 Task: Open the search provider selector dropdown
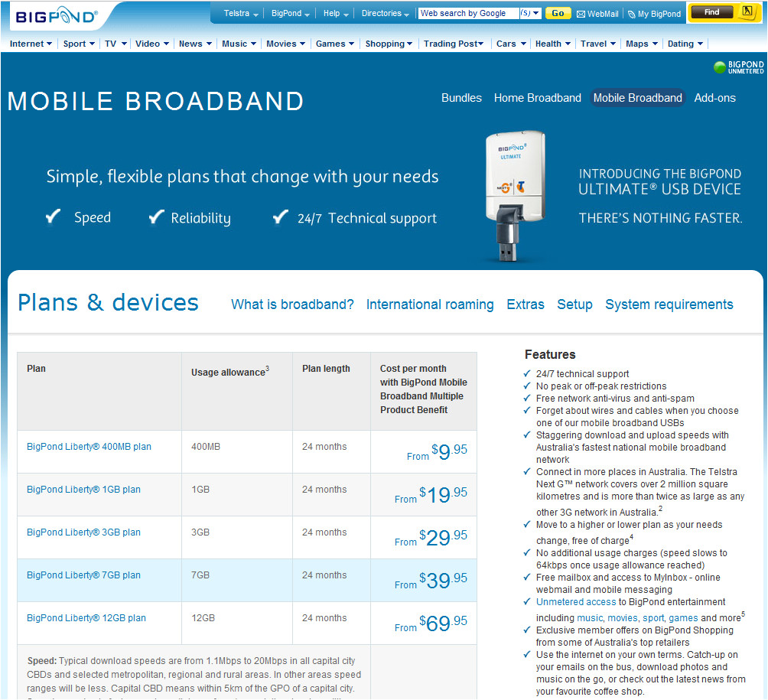pyautogui.click(x=530, y=13)
